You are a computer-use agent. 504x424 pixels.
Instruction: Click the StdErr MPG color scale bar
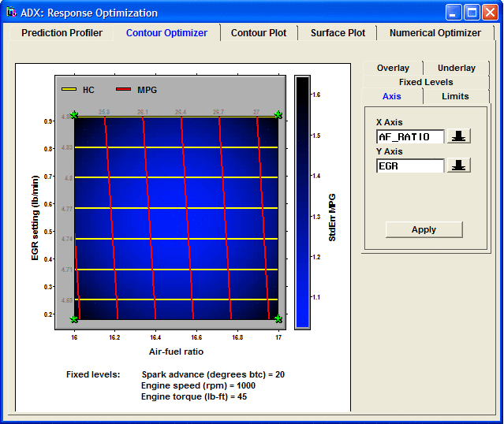tap(302, 203)
